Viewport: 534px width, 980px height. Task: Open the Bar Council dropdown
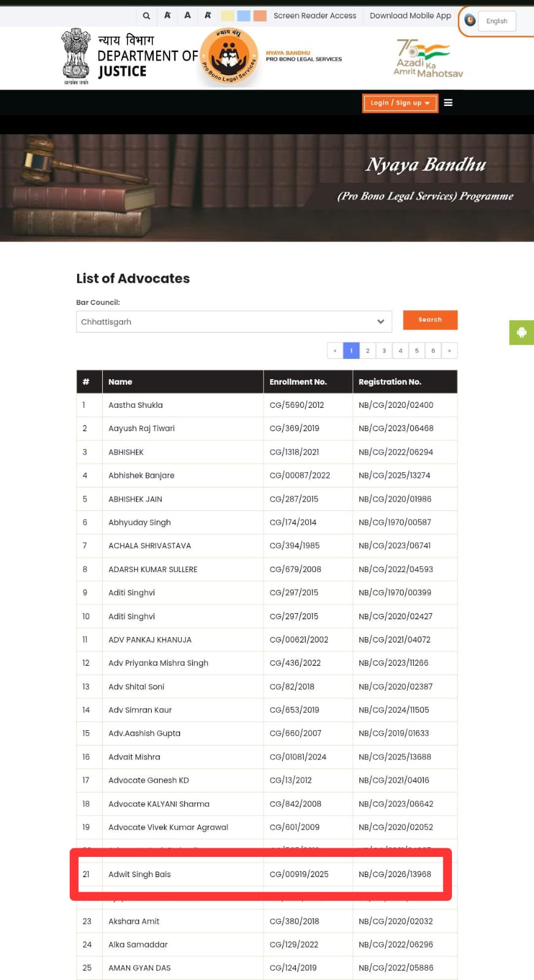pos(234,322)
